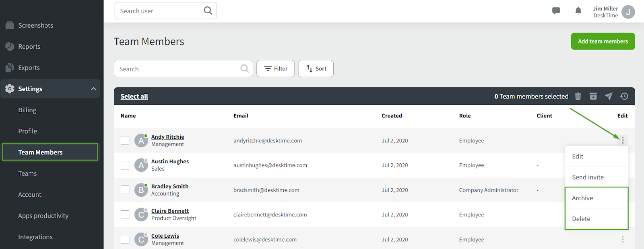This screenshot has width=644, height=249.
Task: Click the restore history icon in selection bar
Action: (624, 96)
